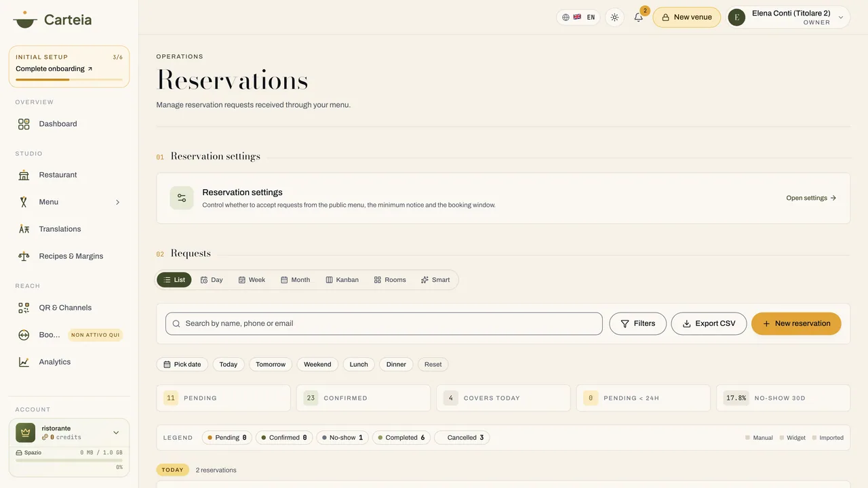Click Complete onboarding link
The height and width of the screenshot is (488, 868).
pyautogui.click(x=54, y=68)
